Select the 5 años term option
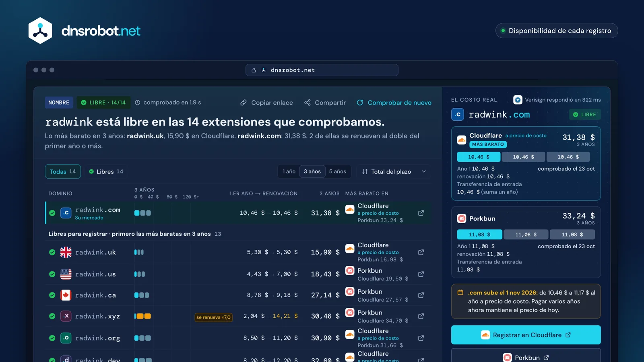Screen dimensions: 644x362 [x=338, y=171]
